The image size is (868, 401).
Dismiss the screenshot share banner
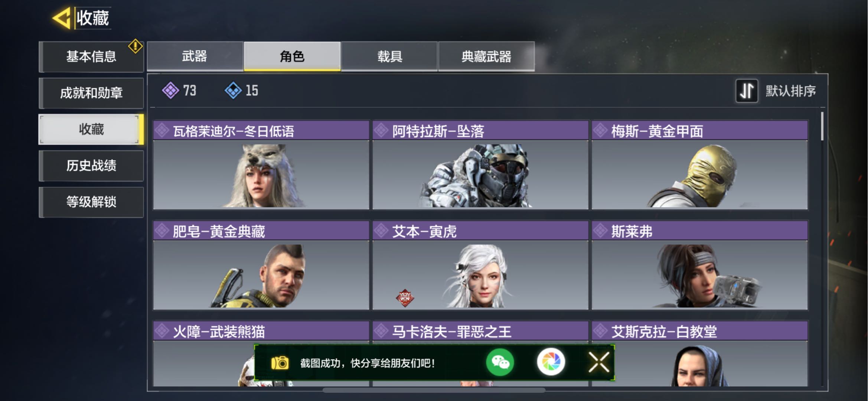pyautogui.click(x=598, y=362)
